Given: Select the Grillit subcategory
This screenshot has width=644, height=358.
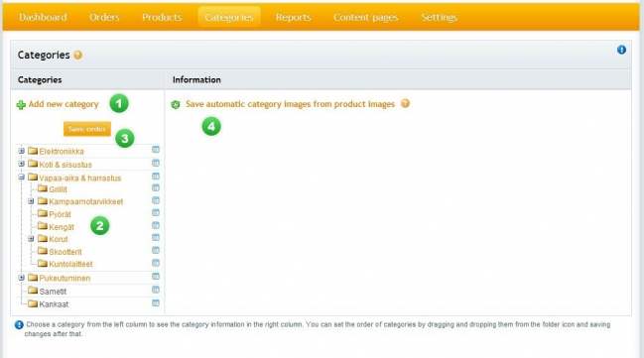Looking at the screenshot, I should (58, 189).
